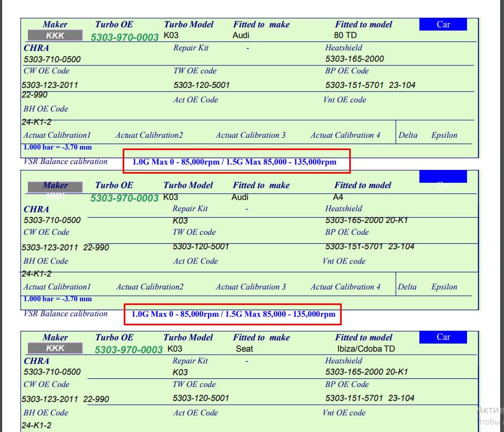Click repair kit K03 in the A4 record

click(180, 221)
